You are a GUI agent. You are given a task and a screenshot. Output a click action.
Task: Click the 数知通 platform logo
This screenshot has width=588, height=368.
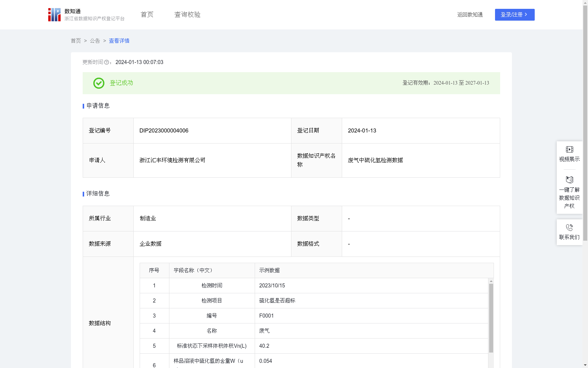[x=54, y=14]
